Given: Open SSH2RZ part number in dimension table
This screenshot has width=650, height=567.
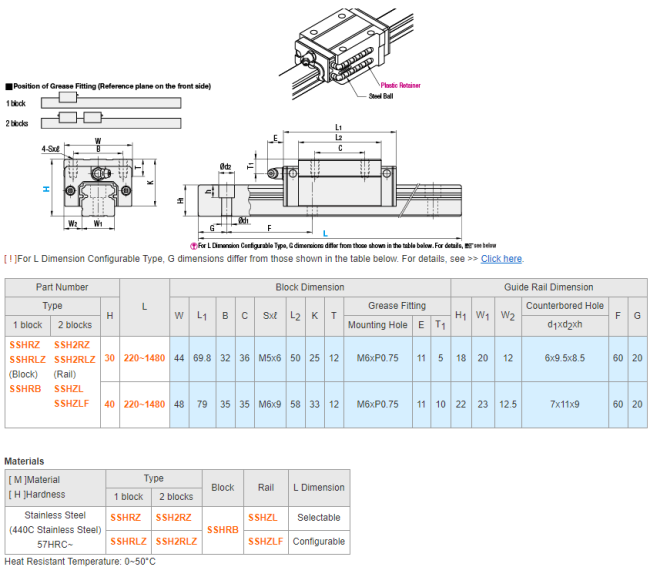Looking at the screenshot, I should coord(74,344).
